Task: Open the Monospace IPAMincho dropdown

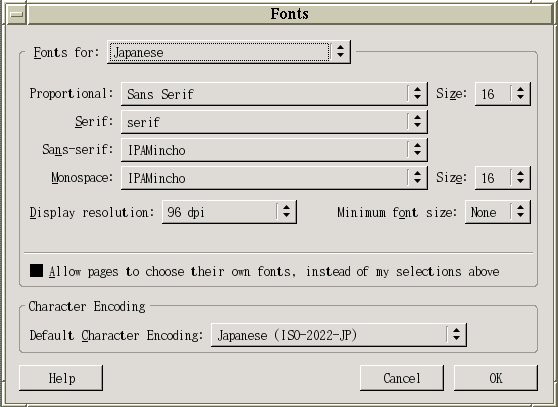Action: coord(274,178)
